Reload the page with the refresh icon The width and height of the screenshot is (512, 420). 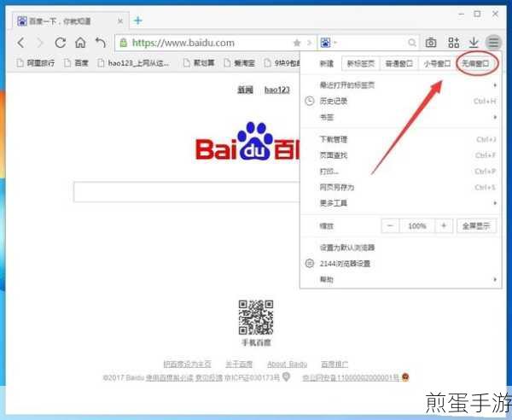(x=60, y=43)
